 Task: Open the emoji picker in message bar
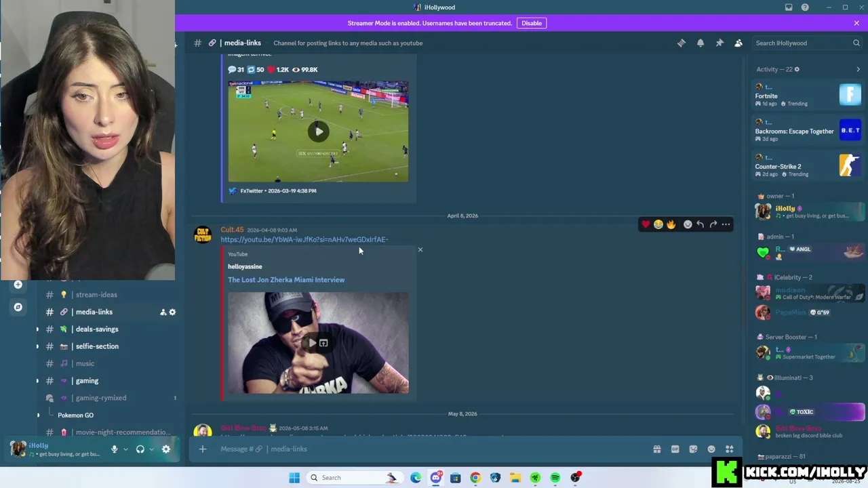pos(711,449)
